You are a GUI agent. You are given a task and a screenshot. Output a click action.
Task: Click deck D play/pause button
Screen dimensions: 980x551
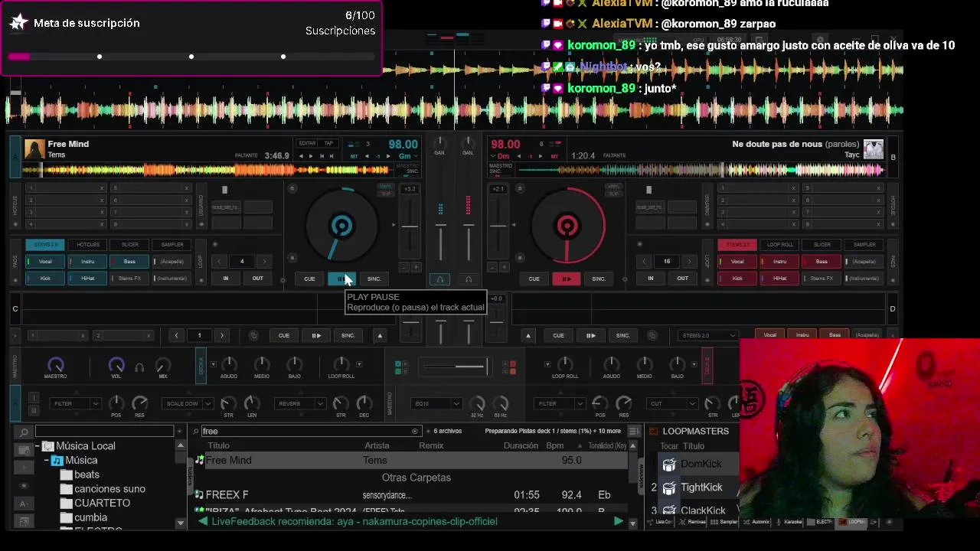590,335
